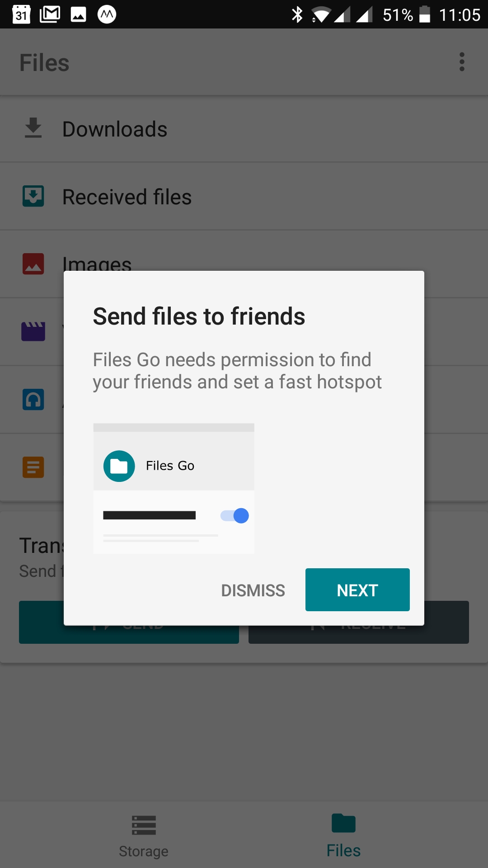The image size is (488, 868).
Task: Open Received files category
Action: [x=244, y=197]
